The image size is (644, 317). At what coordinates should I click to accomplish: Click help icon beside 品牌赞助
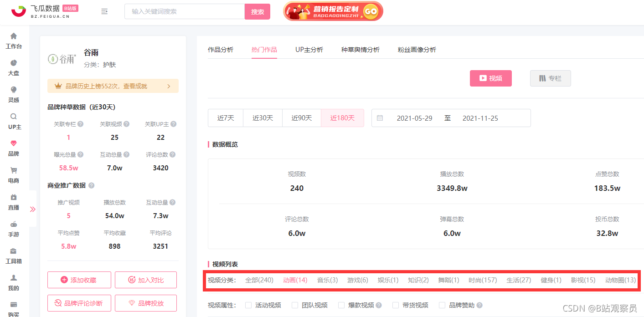479,305
